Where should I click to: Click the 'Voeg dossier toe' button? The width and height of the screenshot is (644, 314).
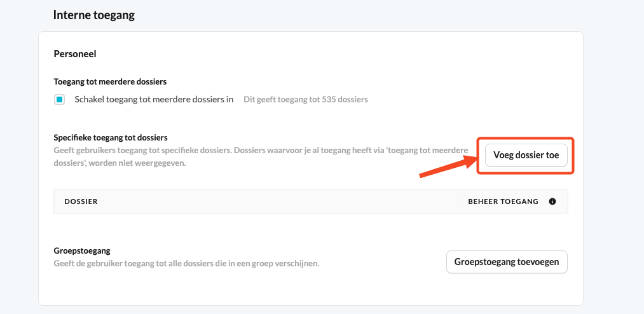click(x=526, y=155)
